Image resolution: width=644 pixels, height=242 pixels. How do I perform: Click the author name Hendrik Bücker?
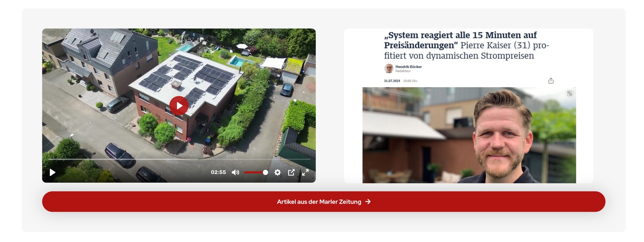click(408, 67)
